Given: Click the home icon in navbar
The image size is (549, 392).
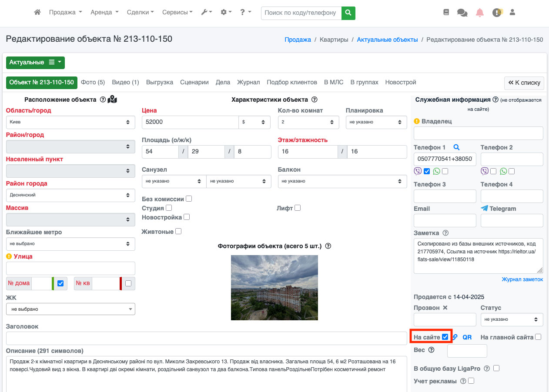Looking at the screenshot, I should [x=37, y=13].
